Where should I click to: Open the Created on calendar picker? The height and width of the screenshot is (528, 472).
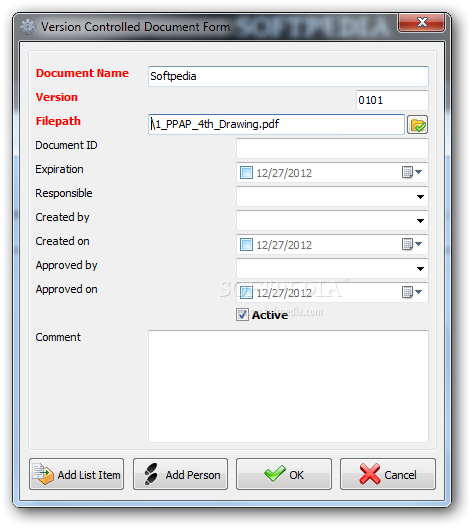[411, 244]
